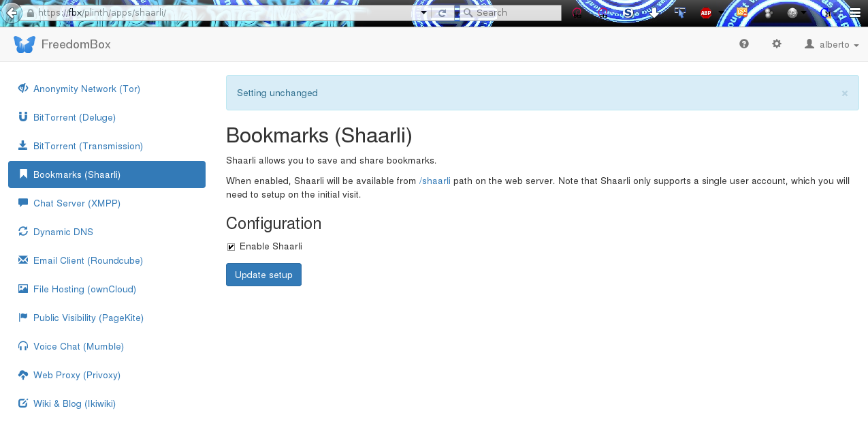
Task: Click the PageKite flag icon
Action: pyautogui.click(x=23, y=318)
